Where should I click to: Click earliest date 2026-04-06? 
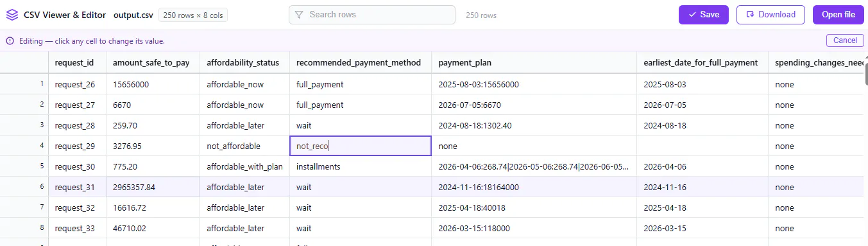[x=702, y=166]
